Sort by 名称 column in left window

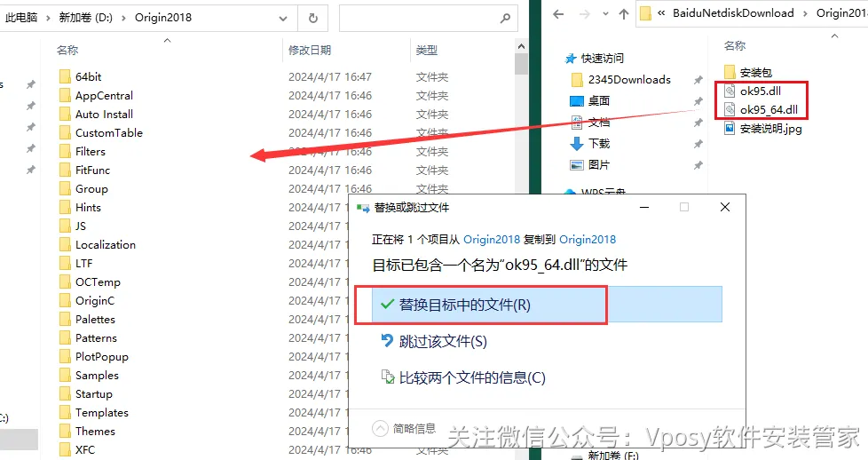click(x=67, y=50)
